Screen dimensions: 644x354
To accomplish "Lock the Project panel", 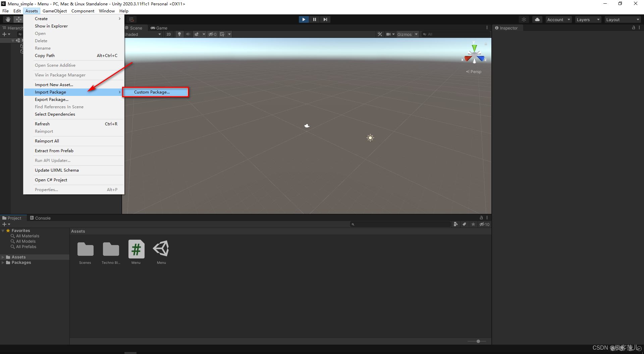I will [x=481, y=218].
